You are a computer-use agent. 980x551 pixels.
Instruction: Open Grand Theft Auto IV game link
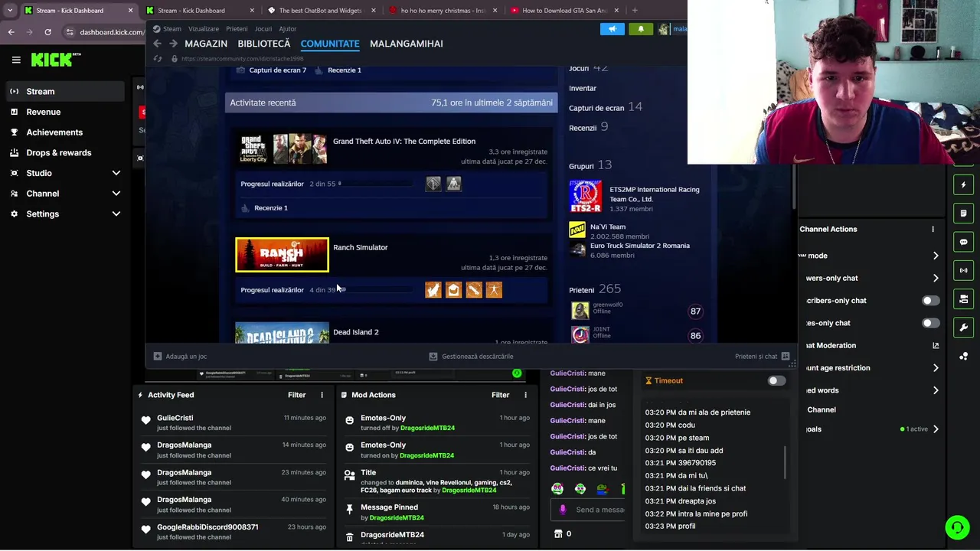[404, 141]
